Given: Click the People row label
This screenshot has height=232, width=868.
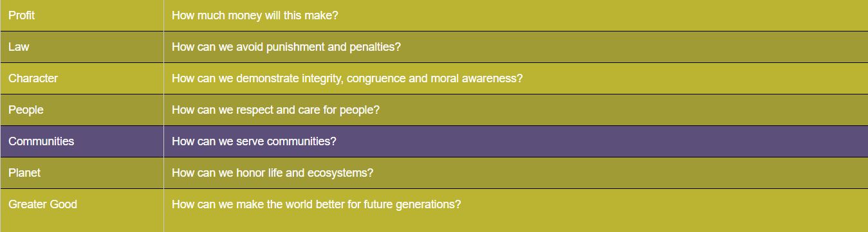Looking at the screenshot, I should coord(26,110).
